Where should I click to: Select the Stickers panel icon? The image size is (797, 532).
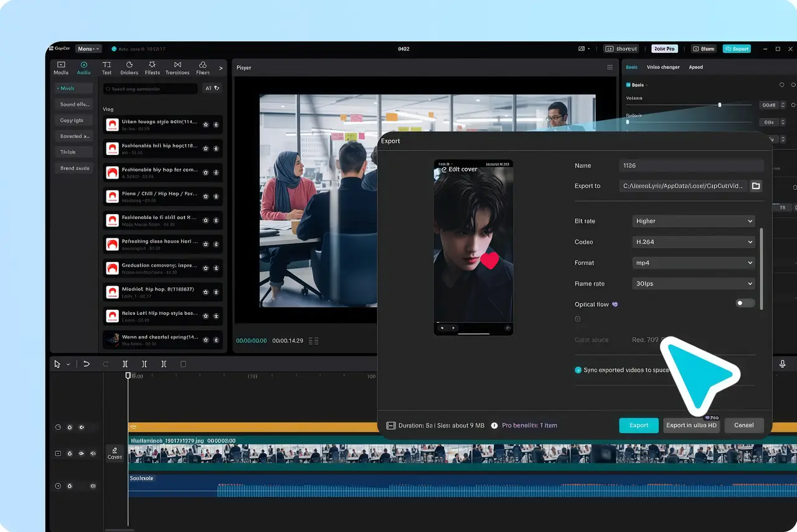click(129, 68)
